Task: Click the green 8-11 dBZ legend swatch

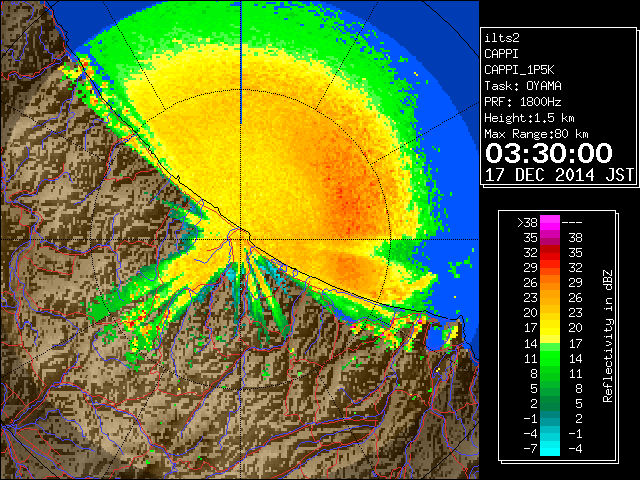Action: 550,373
